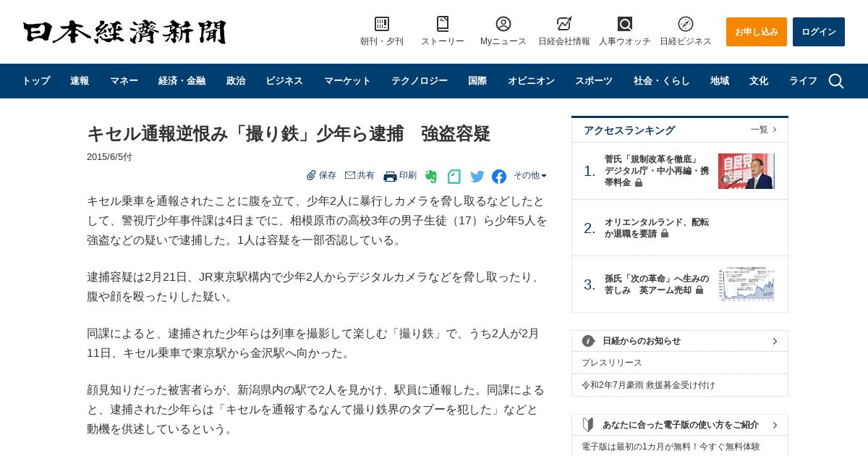Click the アクセスランキング heading
The width and height of the screenshot is (868, 456).
pos(629,130)
